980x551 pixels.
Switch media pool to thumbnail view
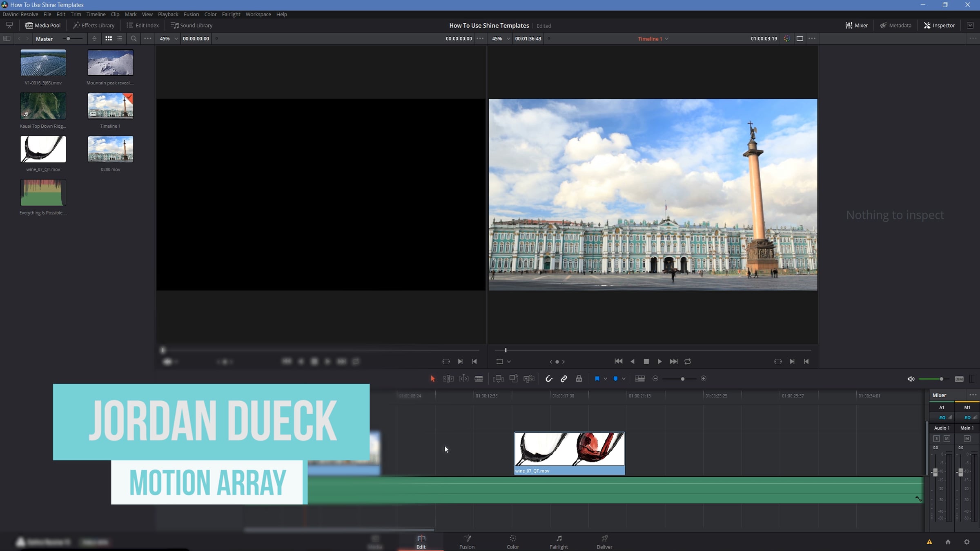point(109,39)
